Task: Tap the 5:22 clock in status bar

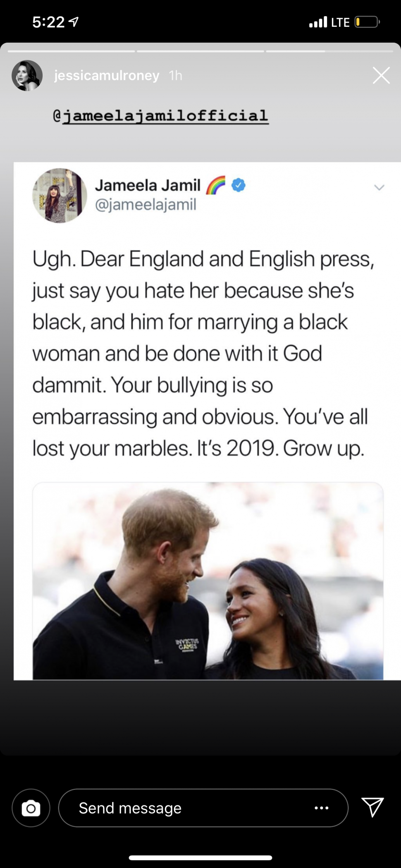Action: pos(48,22)
